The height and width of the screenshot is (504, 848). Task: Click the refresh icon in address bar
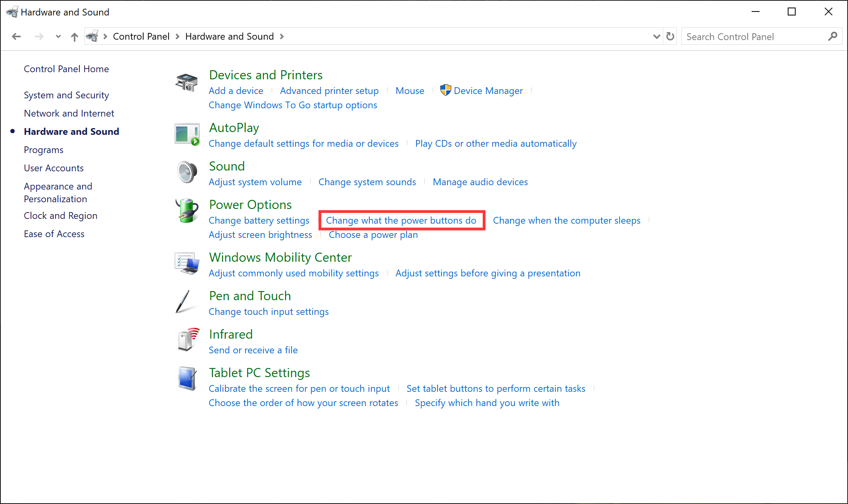[x=670, y=36]
